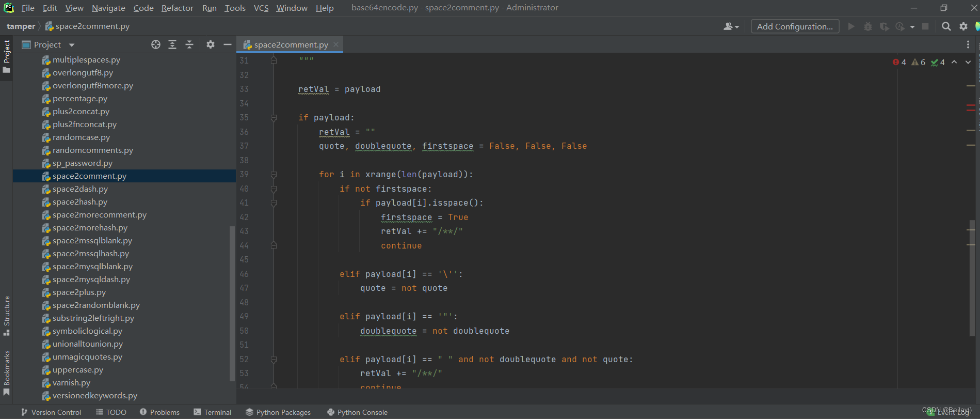Close the space2comment.py editor tab
Viewport: 980px width, 419px height.
coord(336,44)
